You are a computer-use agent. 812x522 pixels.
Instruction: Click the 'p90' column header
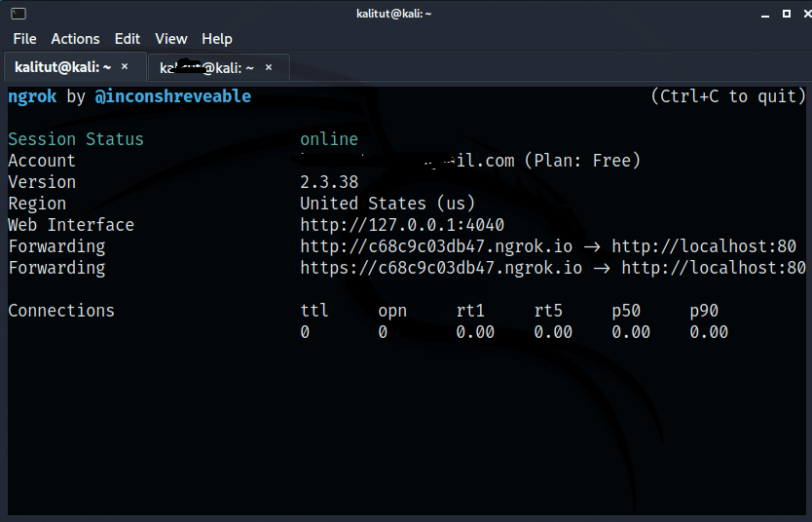(704, 311)
